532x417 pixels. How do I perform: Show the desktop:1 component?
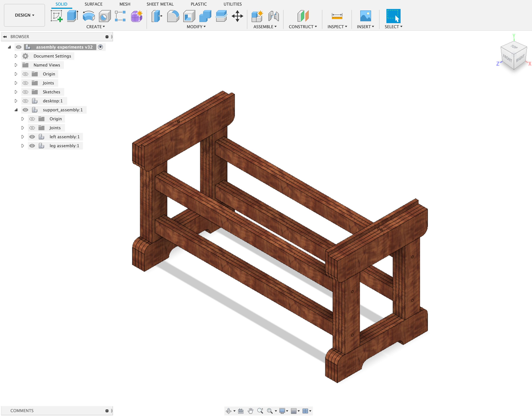25,101
